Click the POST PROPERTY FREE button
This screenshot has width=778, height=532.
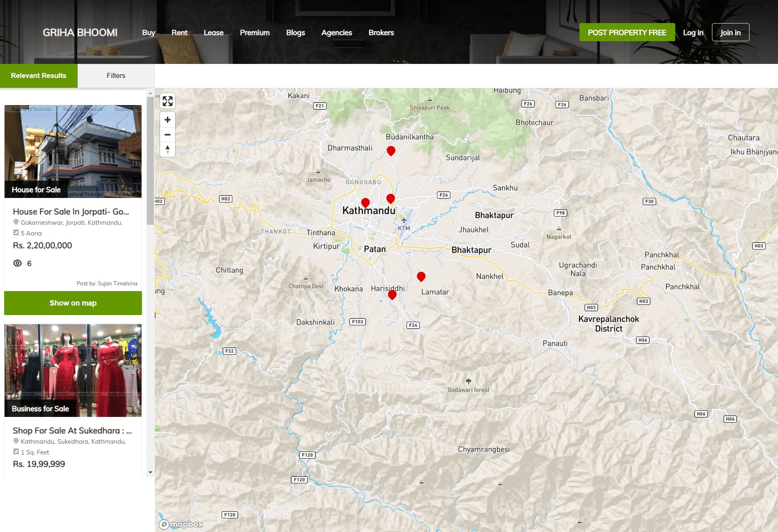click(627, 32)
